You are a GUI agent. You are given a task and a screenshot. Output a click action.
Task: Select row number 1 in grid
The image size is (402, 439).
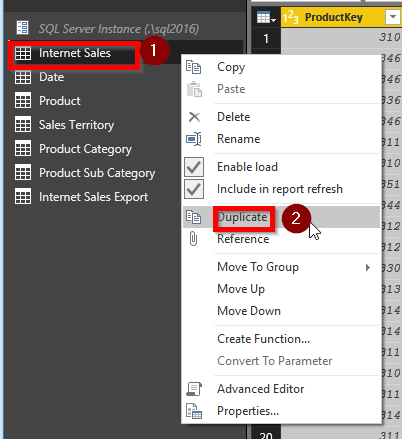click(266, 39)
